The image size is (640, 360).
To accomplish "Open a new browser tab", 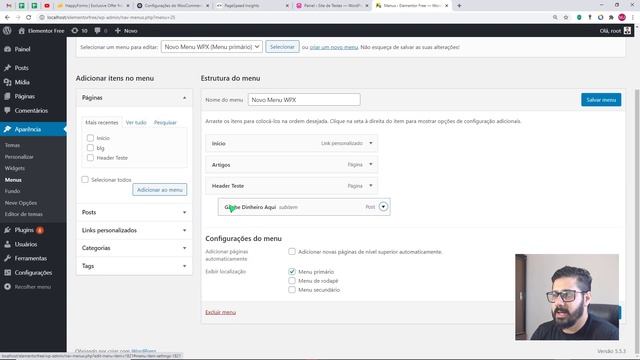I will (459, 6).
